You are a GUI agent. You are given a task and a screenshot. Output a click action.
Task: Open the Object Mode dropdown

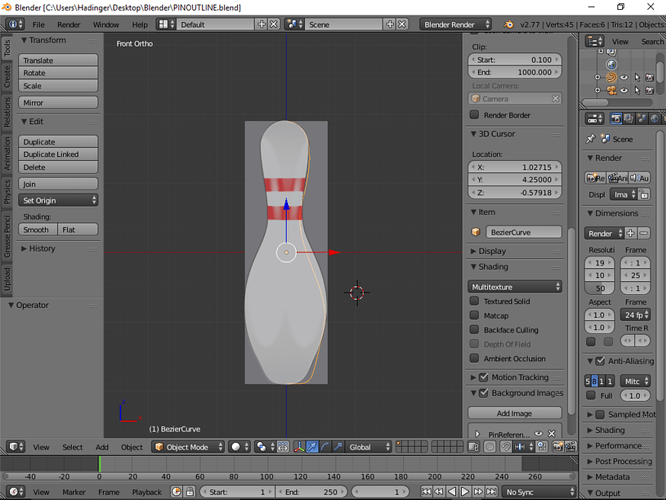point(188,447)
